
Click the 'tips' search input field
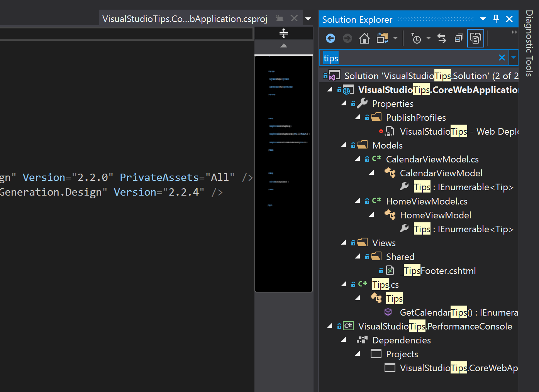(409, 58)
